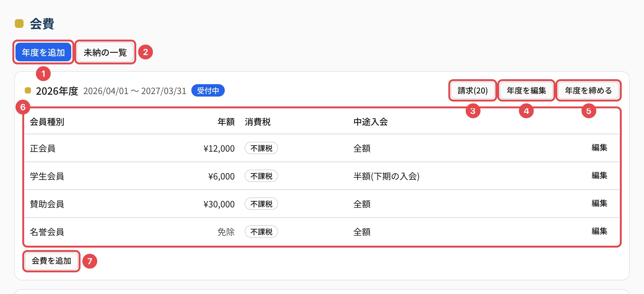Click the 不課税 badge in 賛助会員 row

[261, 204]
